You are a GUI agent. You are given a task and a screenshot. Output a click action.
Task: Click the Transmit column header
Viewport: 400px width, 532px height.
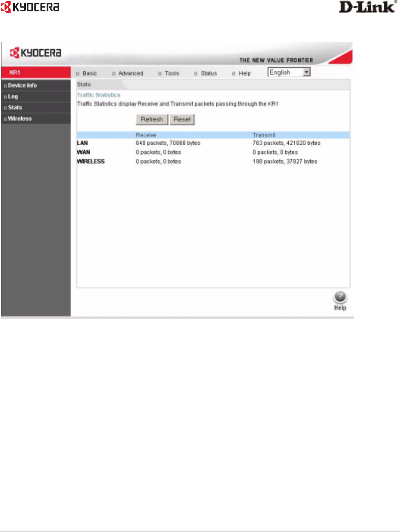click(x=264, y=135)
